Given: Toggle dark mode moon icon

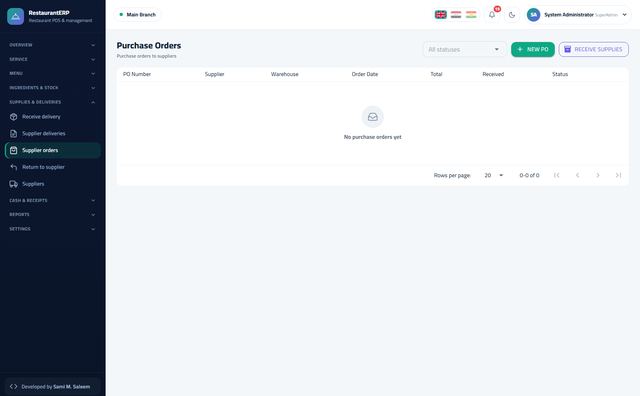Looking at the screenshot, I should [x=512, y=15].
